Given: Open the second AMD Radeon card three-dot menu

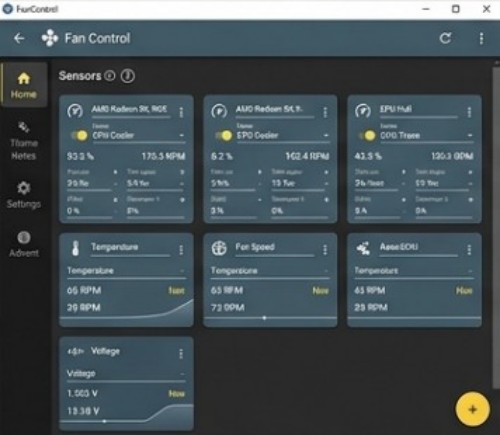Looking at the screenshot, I should pyautogui.click(x=325, y=112).
